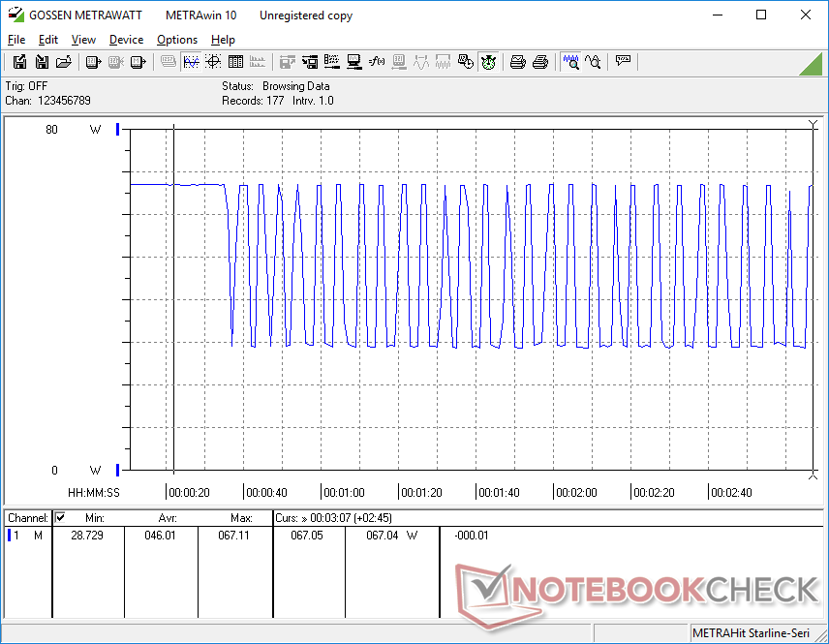
Task: Click the cursor value 067.04 W
Action: (x=392, y=536)
